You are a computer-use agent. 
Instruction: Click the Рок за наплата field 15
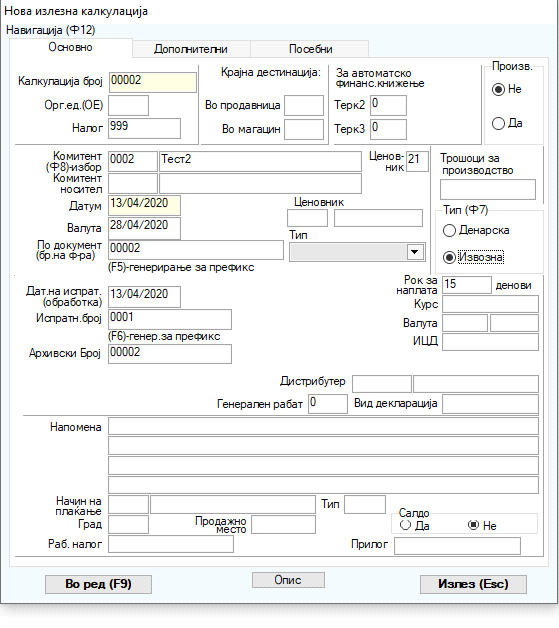pyautogui.click(x=467, y=285)
